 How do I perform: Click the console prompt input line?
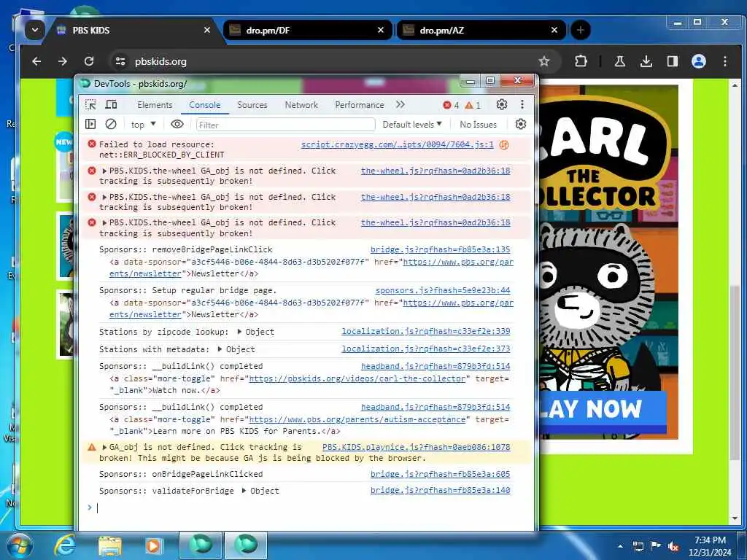click(305, 508)
